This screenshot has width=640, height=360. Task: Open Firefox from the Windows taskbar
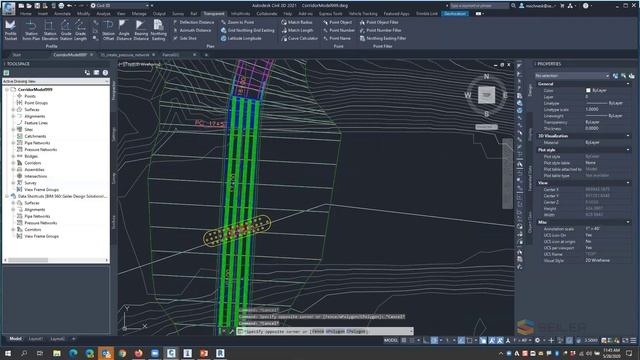click(x=139, y=353)
